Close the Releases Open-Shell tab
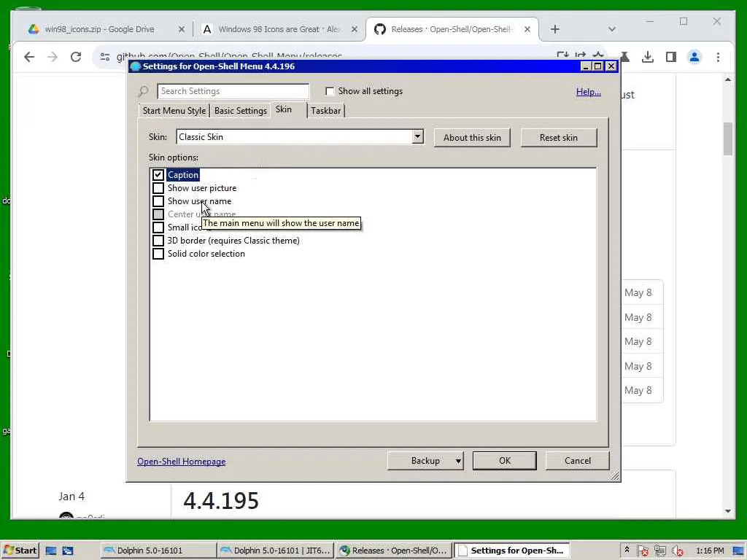 click(527, 29)
